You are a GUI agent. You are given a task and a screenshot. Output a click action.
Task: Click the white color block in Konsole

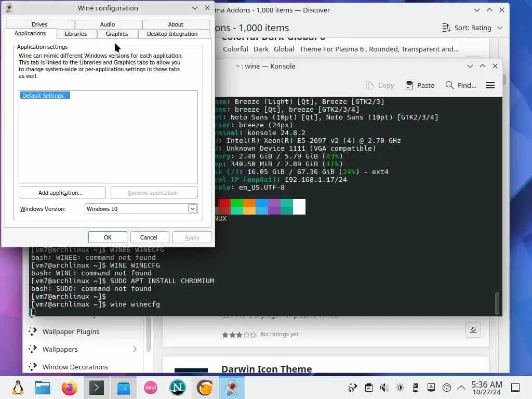point(299,207)
